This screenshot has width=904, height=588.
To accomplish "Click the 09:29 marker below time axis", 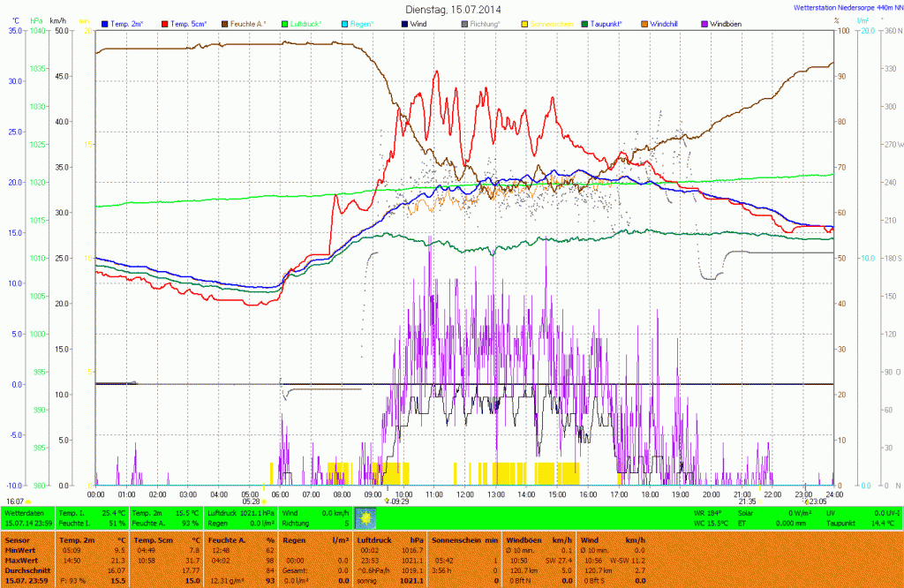I will coord(399,501).
